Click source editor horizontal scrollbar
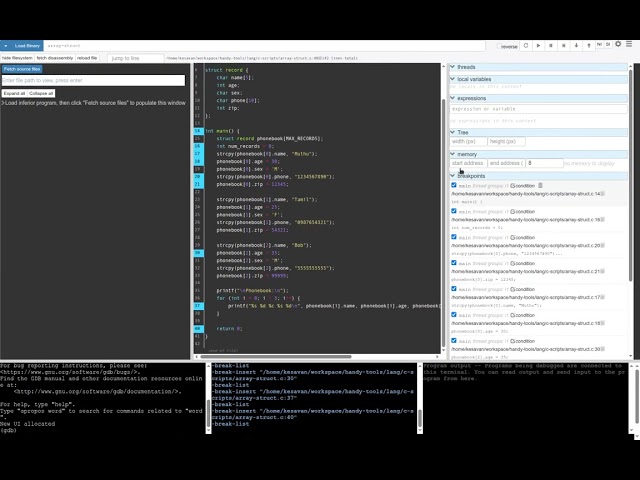This screenshot has height=480, width=640. pyautogui.click(x=276, y=357)
